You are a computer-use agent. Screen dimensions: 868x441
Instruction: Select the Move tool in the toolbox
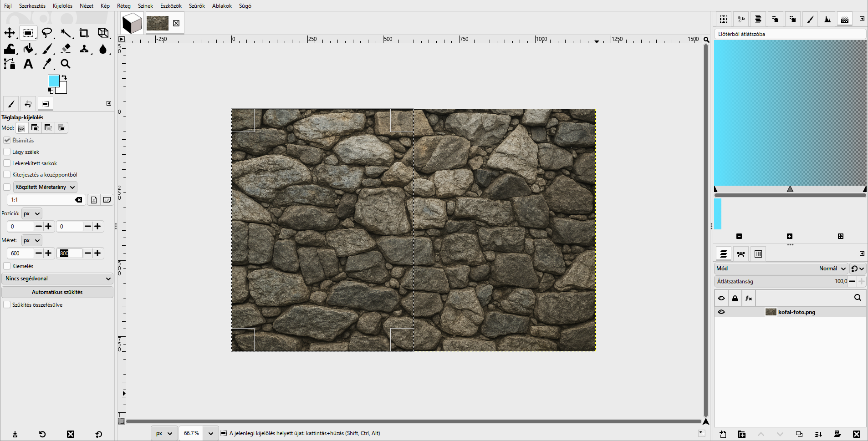[x=10, y=33]
